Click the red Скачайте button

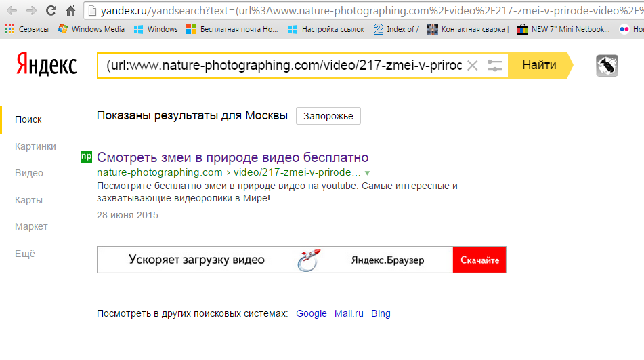coord(479,260)
